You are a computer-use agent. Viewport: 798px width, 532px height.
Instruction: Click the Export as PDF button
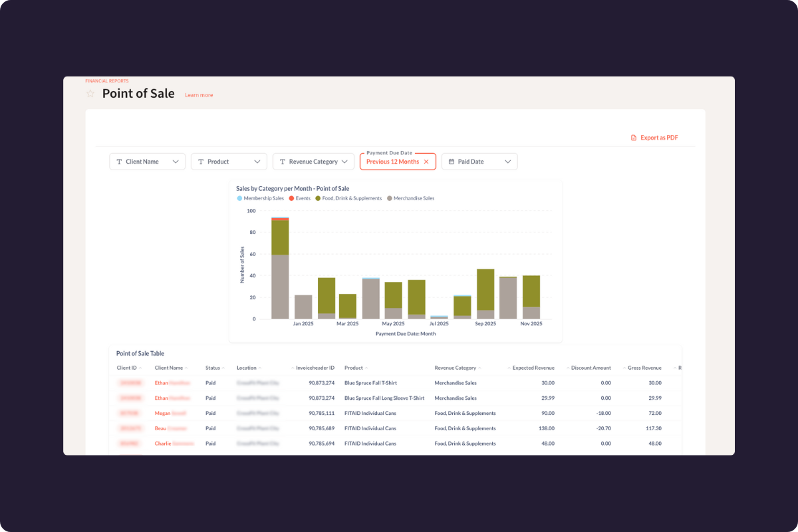click(654, 138)
